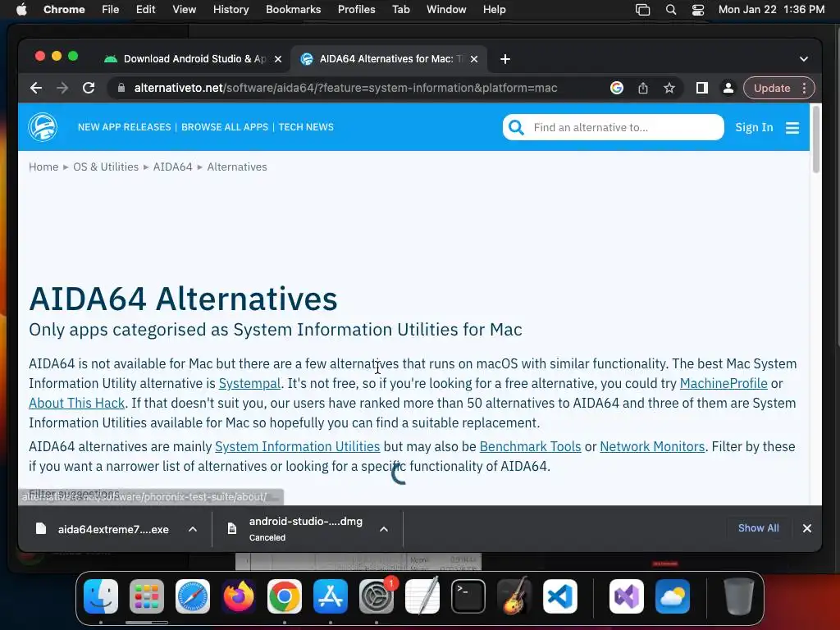
Task: Open the View menu
Action: [x=185, y=10]
